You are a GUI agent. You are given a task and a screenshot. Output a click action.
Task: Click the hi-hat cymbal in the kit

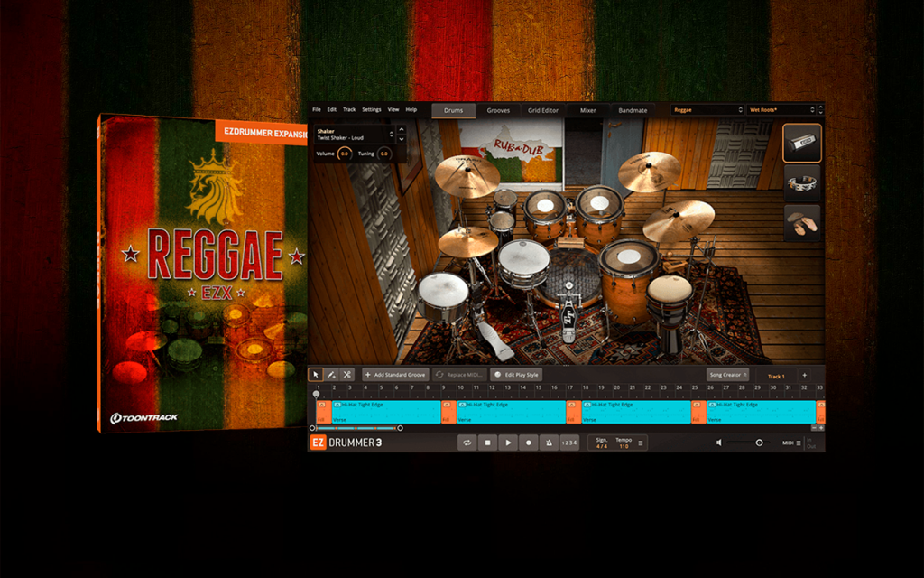(467, 240)
